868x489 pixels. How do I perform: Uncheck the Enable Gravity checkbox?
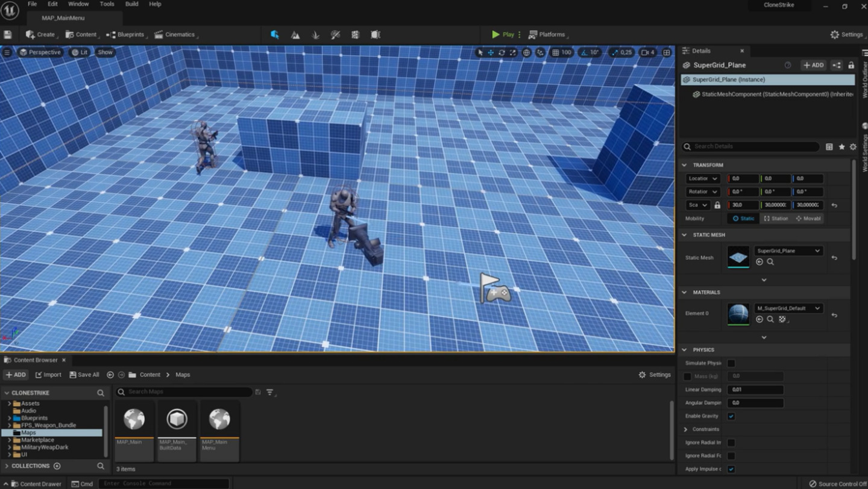[x=731, y=416]
